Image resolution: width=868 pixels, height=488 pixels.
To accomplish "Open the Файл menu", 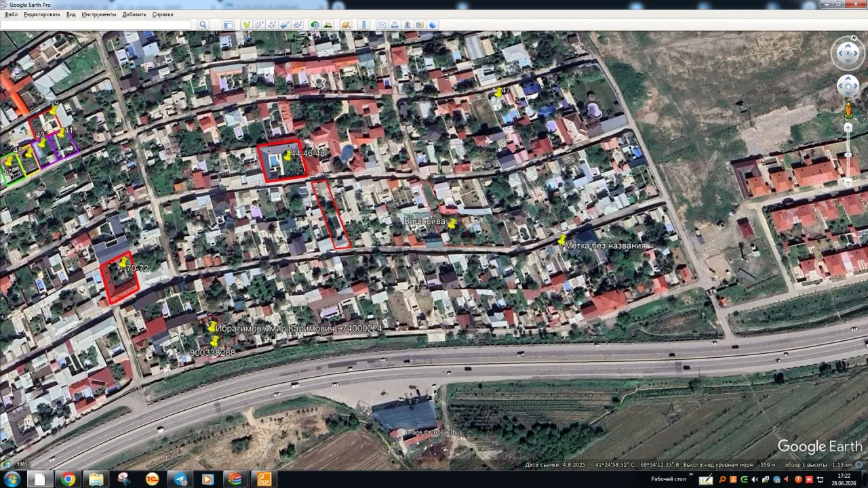I will (x=11, y=14).
